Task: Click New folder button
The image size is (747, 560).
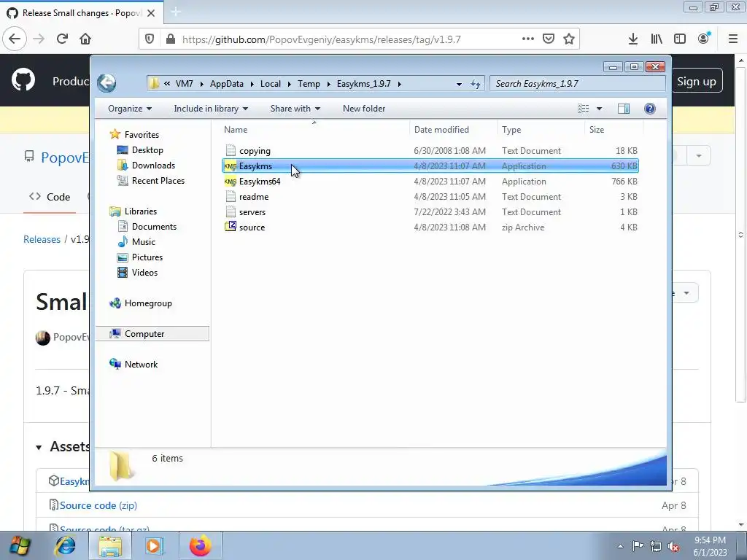Action: (364, 109)
